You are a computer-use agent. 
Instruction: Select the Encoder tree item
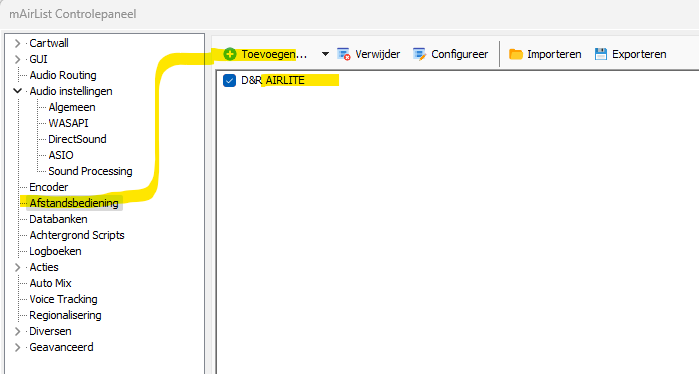49,187
